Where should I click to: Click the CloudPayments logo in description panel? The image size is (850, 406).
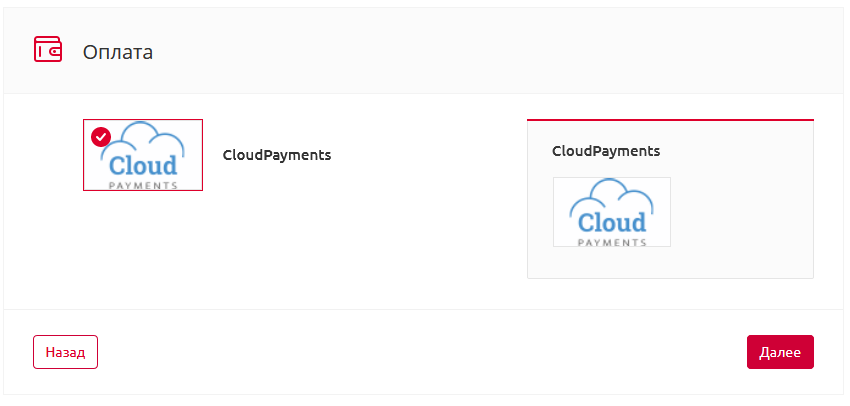(x=612, y=212)
